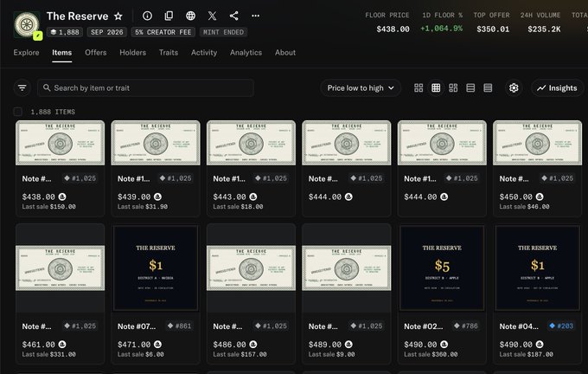Open the Traits tab
Viewport: 588px width, 374px height.
[x=169, y=53]
